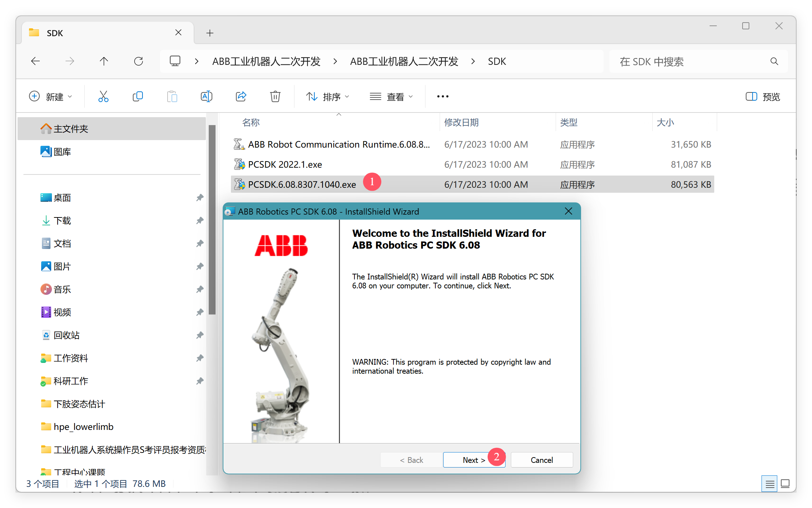The width and height of the screenshot is (812, 508).
Task: Unpin 文档 using its pin icon
Action: (x=200, y=243)
